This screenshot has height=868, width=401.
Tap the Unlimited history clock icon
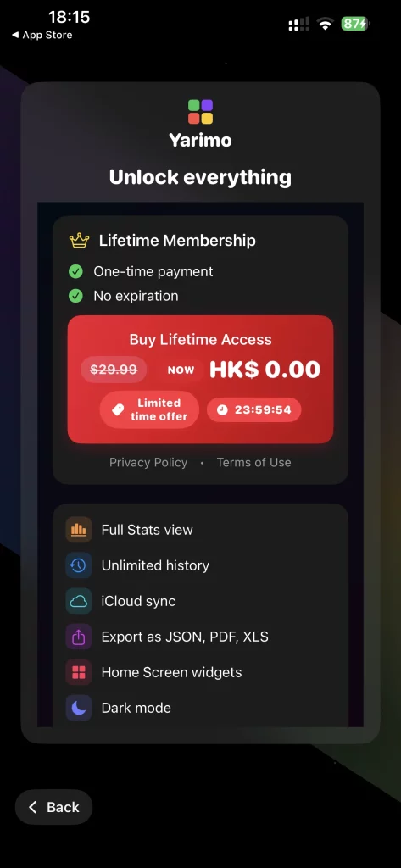pyautogui.click(x=79, y=565)
